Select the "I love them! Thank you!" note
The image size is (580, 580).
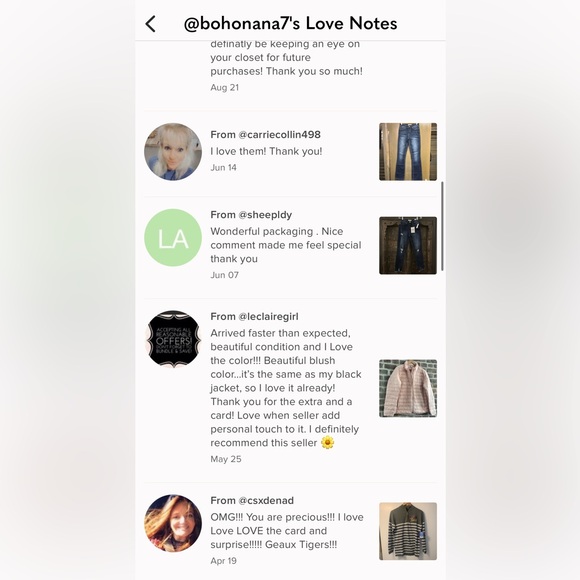266,151
